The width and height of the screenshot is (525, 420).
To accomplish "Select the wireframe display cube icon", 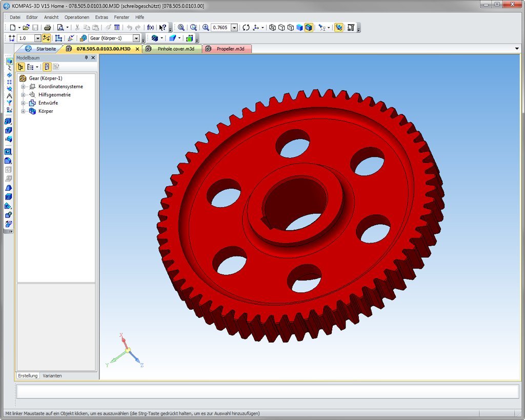I will coord(273,28).
